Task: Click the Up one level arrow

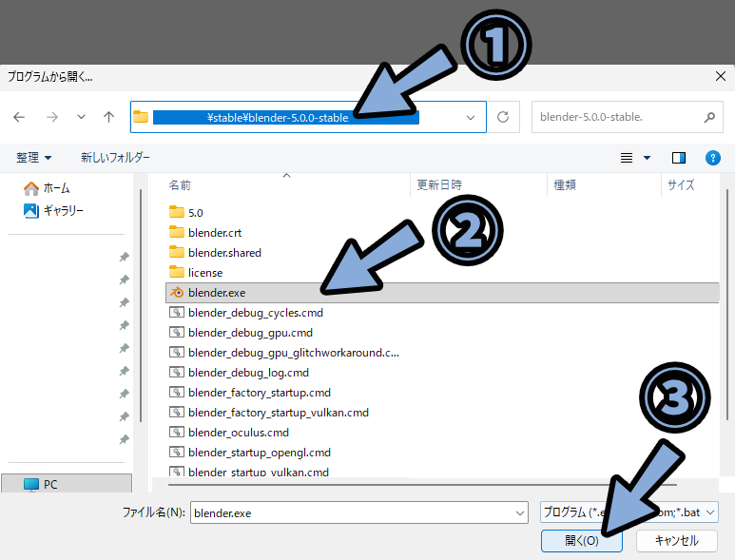Action: pos(108,117)
